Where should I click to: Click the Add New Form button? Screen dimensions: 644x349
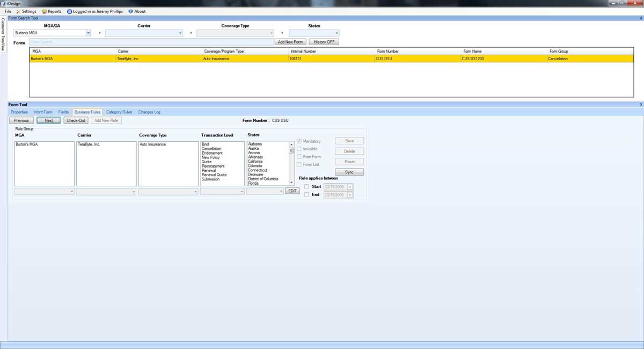(290, 42)
